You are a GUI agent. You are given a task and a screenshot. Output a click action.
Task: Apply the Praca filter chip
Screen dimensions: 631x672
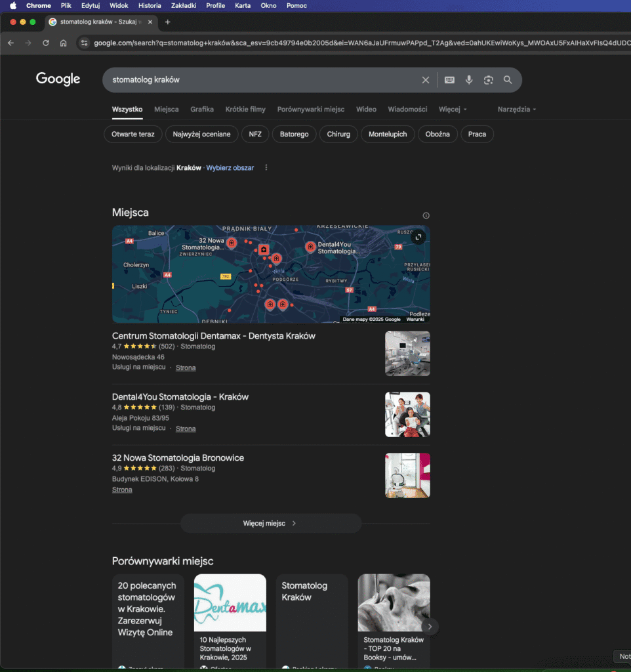(x=477, y=134)
